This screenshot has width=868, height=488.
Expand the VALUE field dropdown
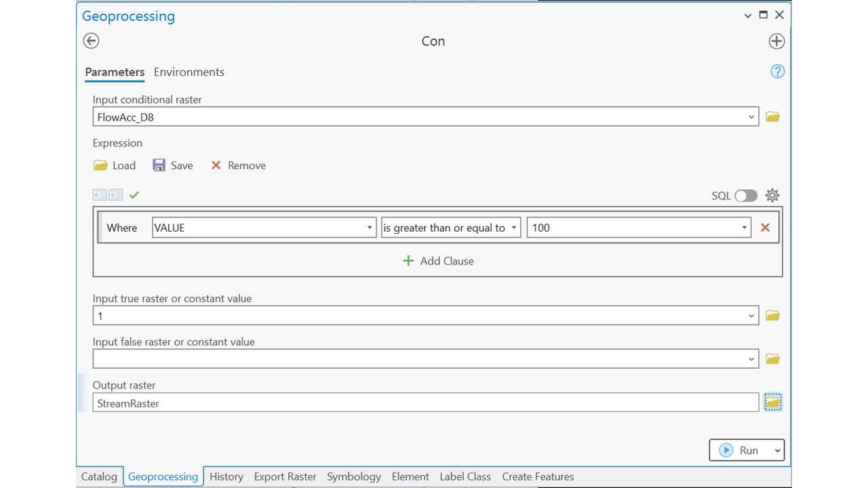[370, 228]
